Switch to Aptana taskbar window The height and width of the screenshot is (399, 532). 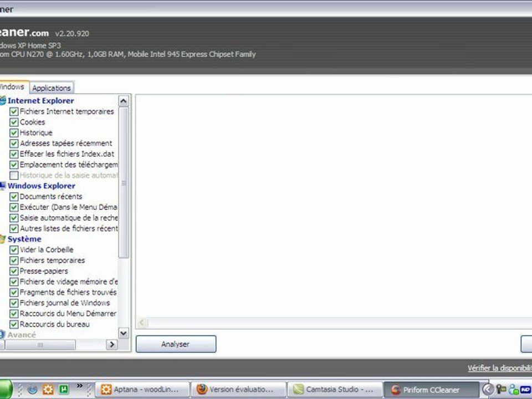pos(142,389)
